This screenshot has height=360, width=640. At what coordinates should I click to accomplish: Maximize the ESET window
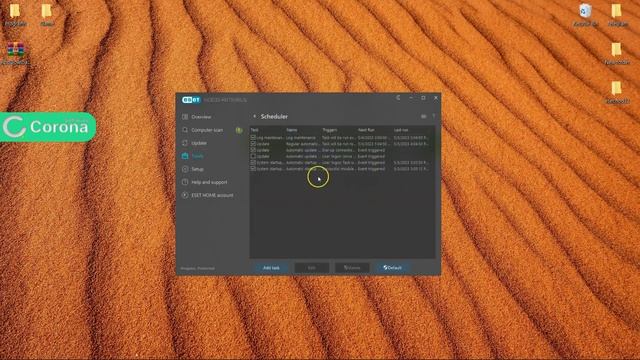[x=423, y=98]
